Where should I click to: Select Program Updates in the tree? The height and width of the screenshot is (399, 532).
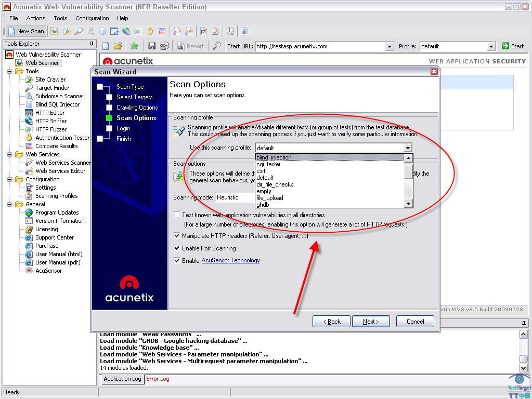point(57,212)
